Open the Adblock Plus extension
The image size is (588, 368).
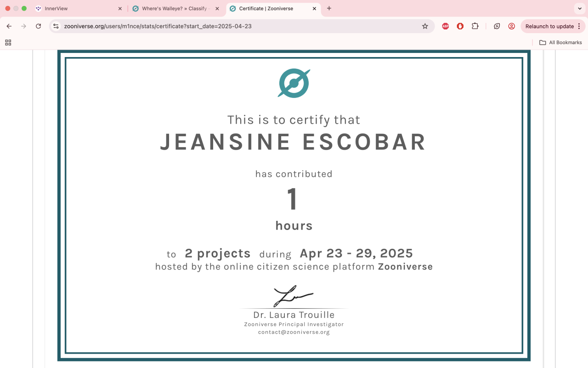coord(445,26)
